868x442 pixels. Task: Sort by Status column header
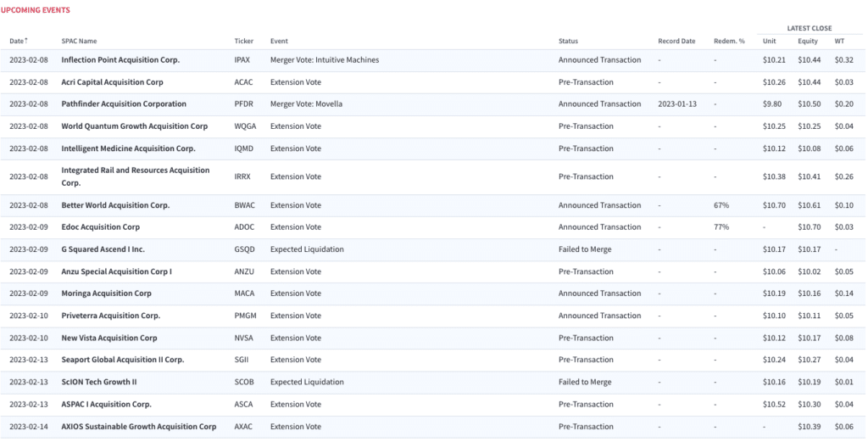pos(568,41)
